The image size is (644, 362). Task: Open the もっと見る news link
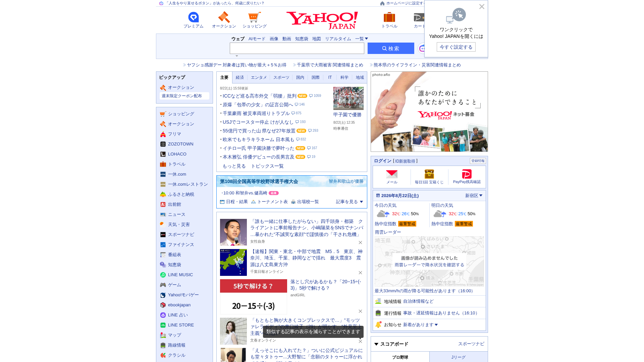(x=234, y=166)
